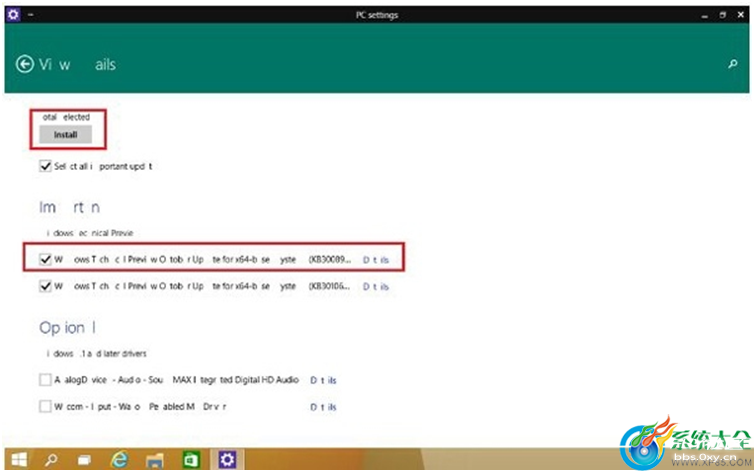
Task: Click the SoundMAX Integrated Digital HD Audio text
Action: (176, 380)
